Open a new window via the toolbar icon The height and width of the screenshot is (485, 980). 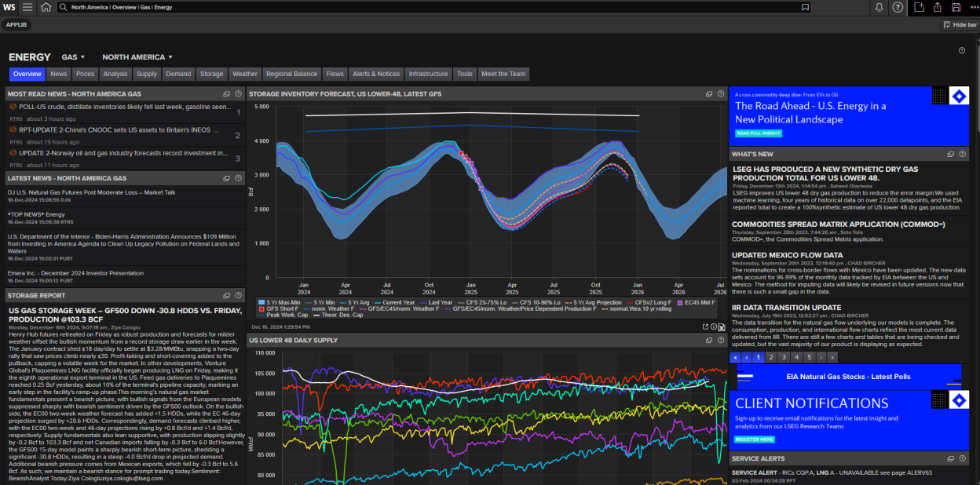tap(919, 7)
